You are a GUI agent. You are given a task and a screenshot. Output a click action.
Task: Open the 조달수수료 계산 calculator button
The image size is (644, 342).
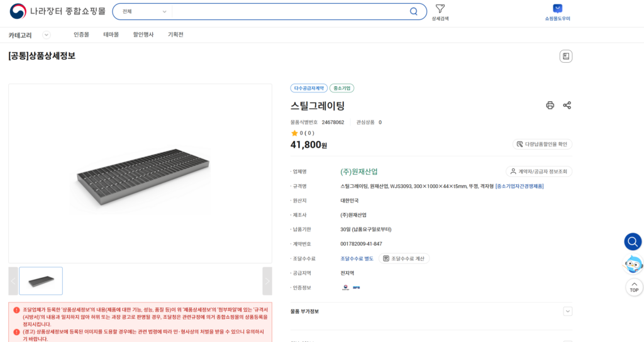pos(406,258)
